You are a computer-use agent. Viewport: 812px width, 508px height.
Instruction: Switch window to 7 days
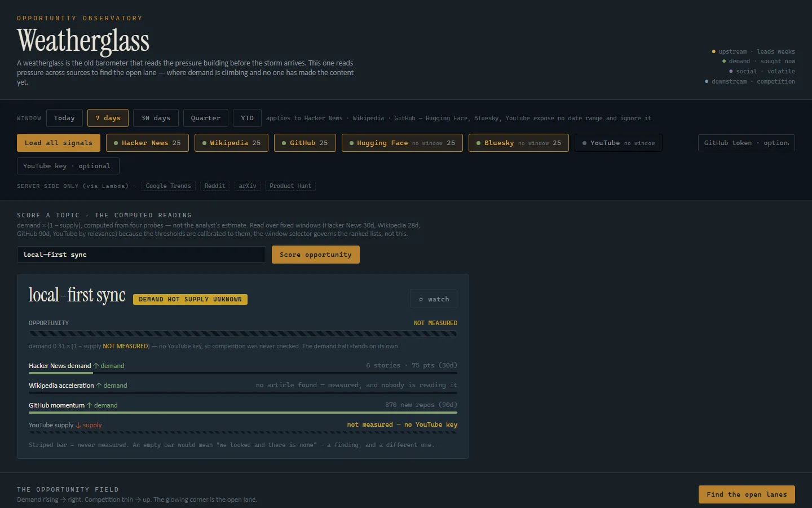tap(108, 118)
